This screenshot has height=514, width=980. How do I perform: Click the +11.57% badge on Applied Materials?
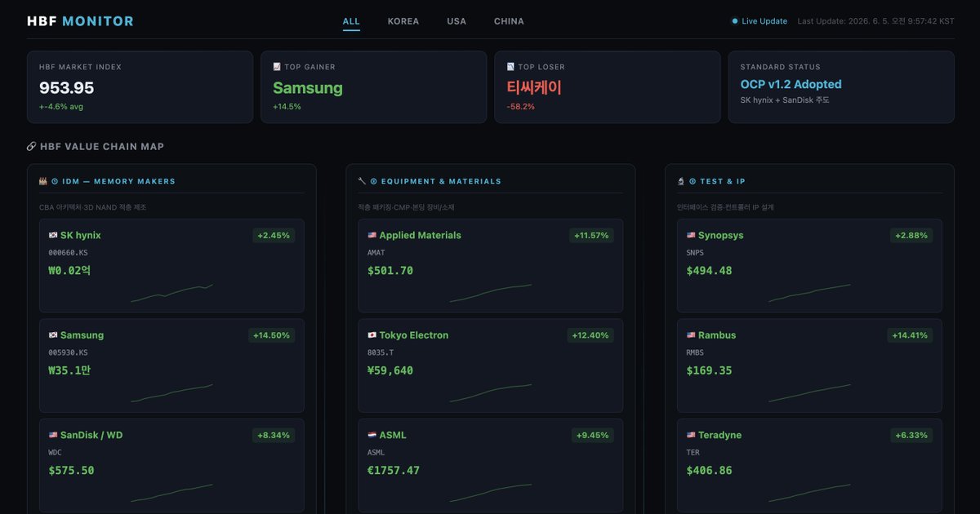click(x=591, y=235)
